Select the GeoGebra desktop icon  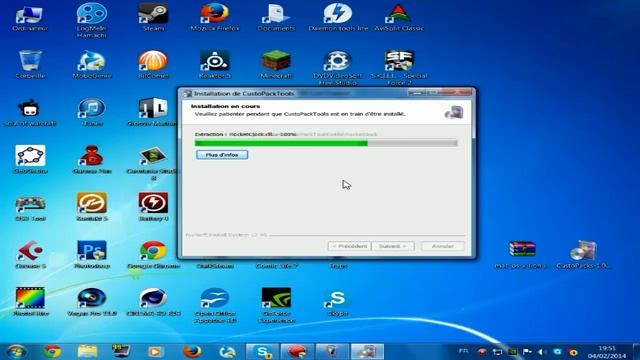(31, 159)
